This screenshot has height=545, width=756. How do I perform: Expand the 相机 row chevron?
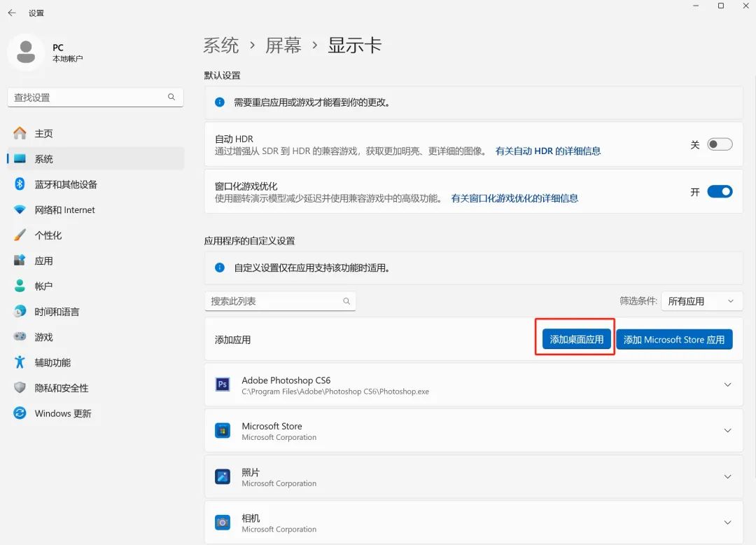coord(727,523)
